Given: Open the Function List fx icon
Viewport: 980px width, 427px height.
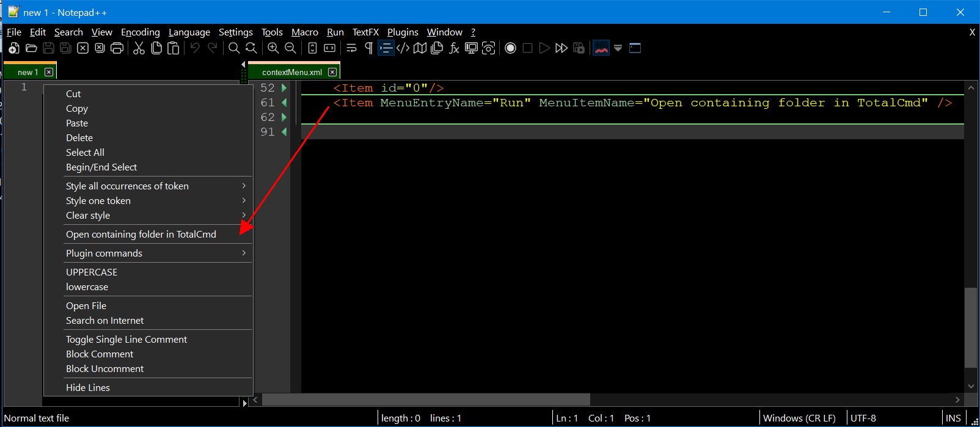Looking at the screenshot, I should tap(454, 48).
